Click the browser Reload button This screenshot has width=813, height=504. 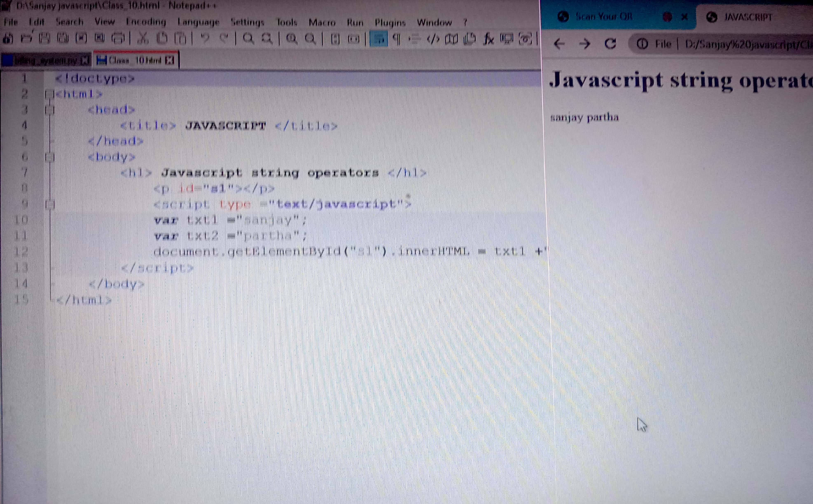pos(610,44)
